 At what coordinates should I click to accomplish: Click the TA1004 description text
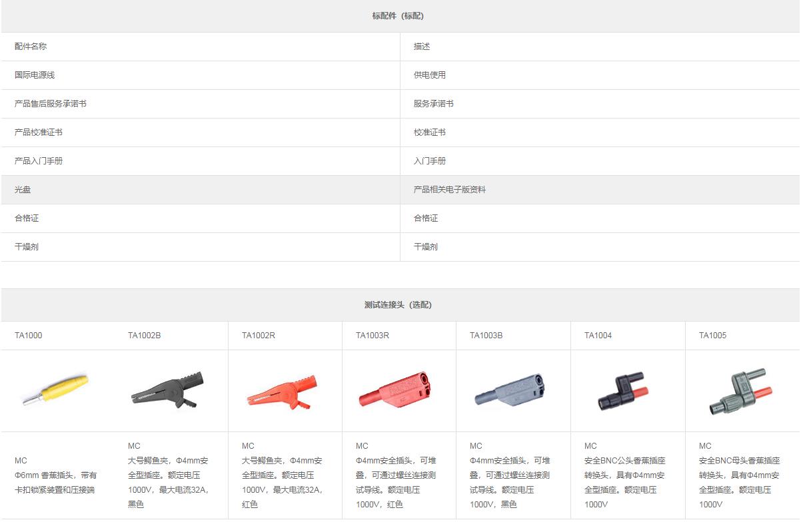pos(624,475)
